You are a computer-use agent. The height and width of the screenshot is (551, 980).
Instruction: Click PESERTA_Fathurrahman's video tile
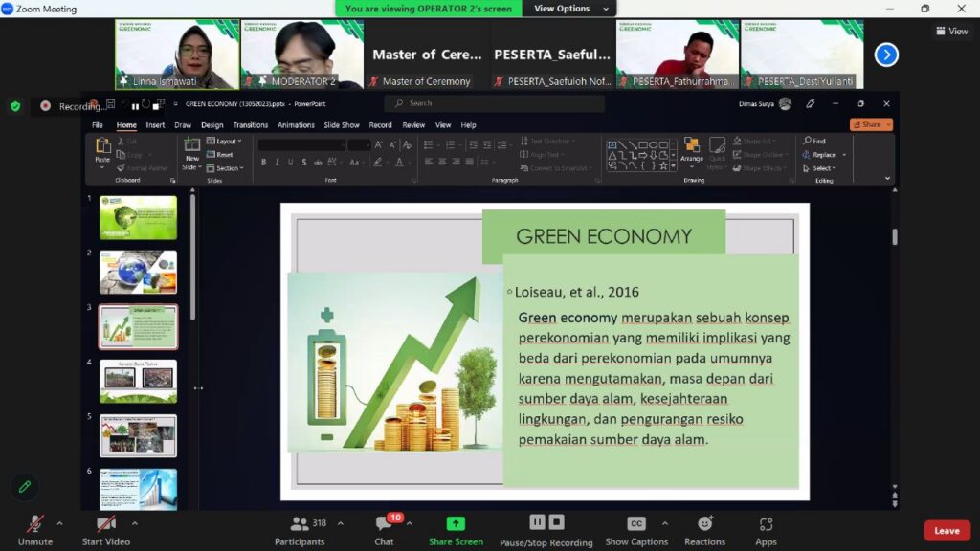pyautogui.click(x=678, y=55)
